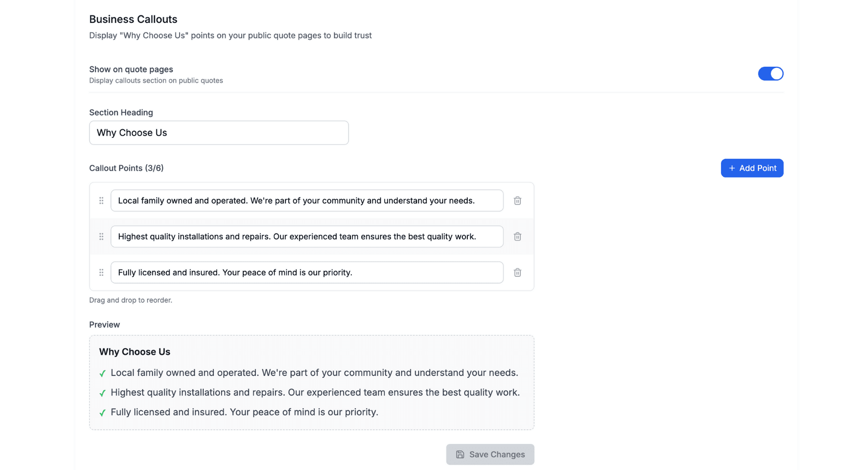
Task: Click the "Highest quality installations" text input
Action: click(x=307, y=237)
